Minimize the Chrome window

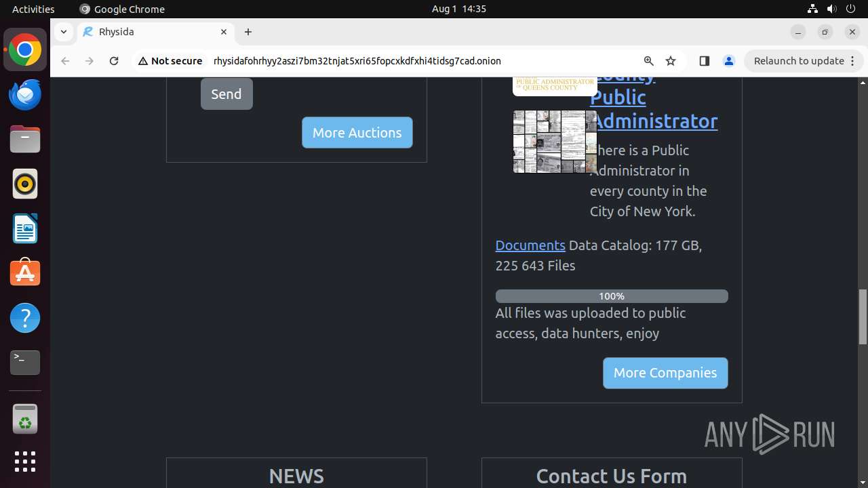point(798,32)
